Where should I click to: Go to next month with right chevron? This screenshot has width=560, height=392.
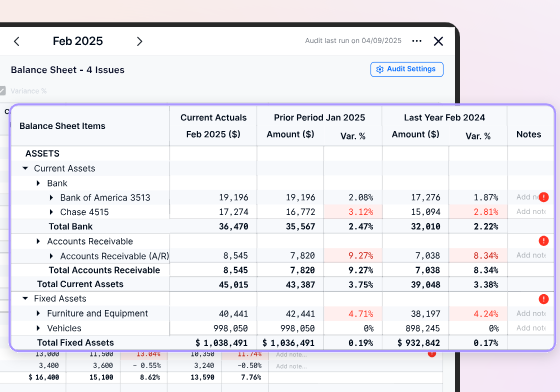pos(139,41)
